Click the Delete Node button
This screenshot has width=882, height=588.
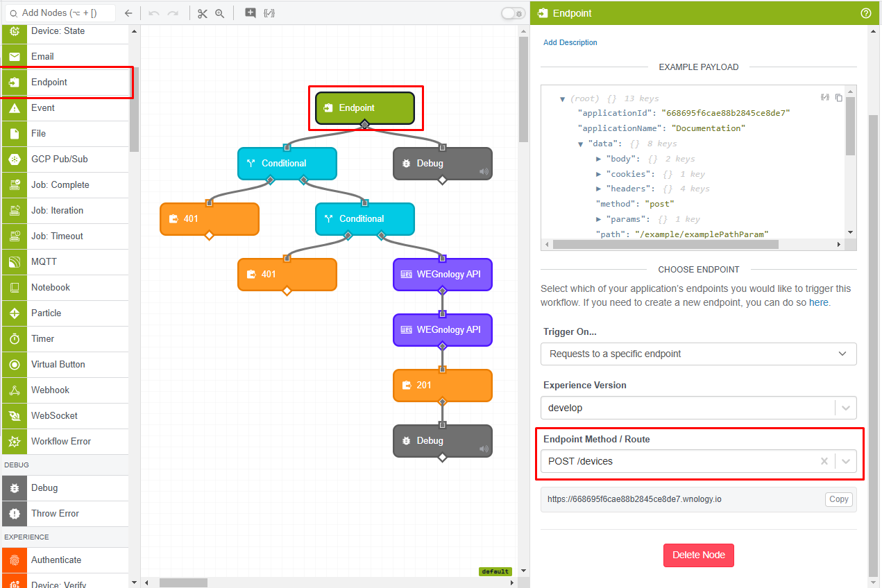pyautogui.click(x=698, y=555)
